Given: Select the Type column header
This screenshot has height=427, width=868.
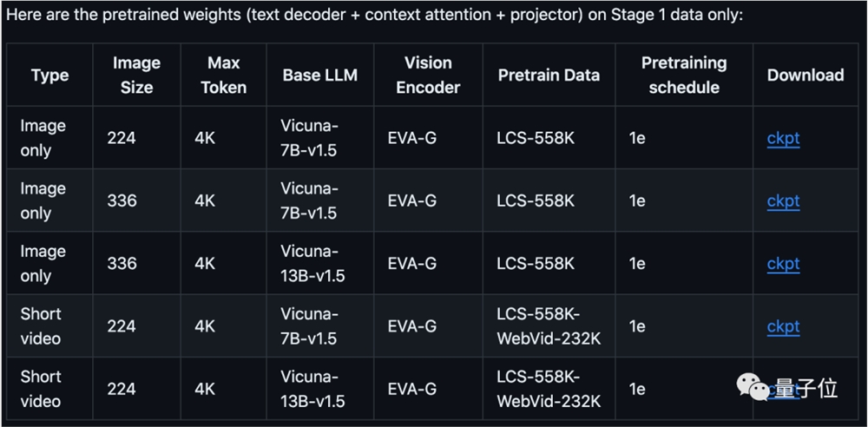Looking at the screenshot, I should coord(49,76).
